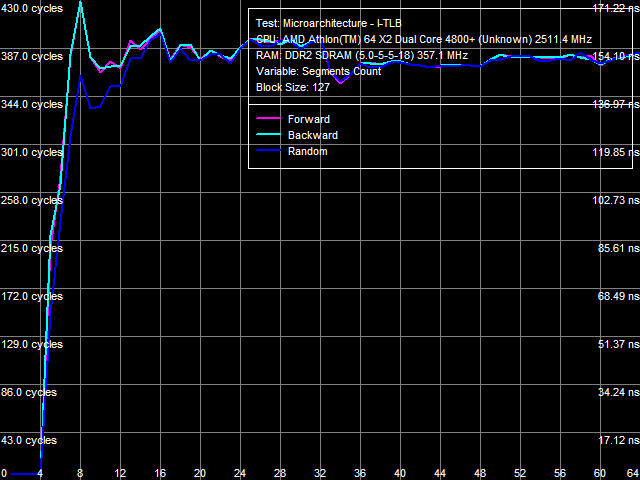The width and height of the screenshot is (640, 480).
Task: Select the Random legend label
Action: (x=307, y=151)
